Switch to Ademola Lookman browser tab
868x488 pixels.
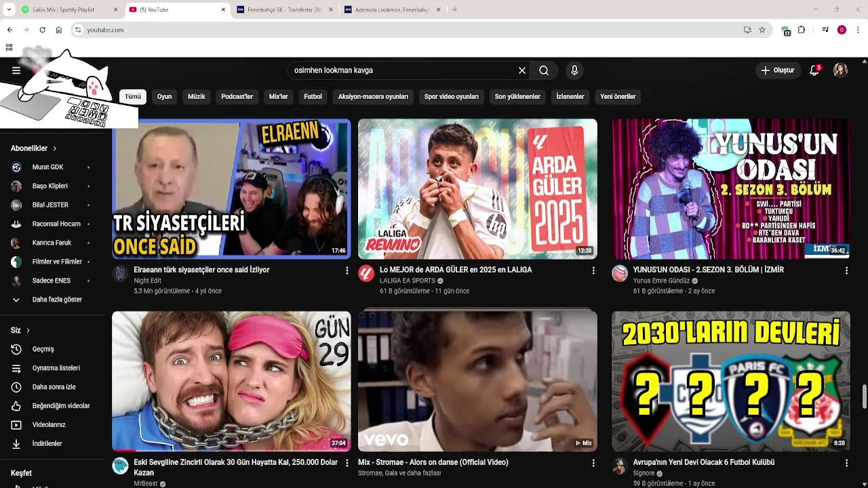coord(392,10)
